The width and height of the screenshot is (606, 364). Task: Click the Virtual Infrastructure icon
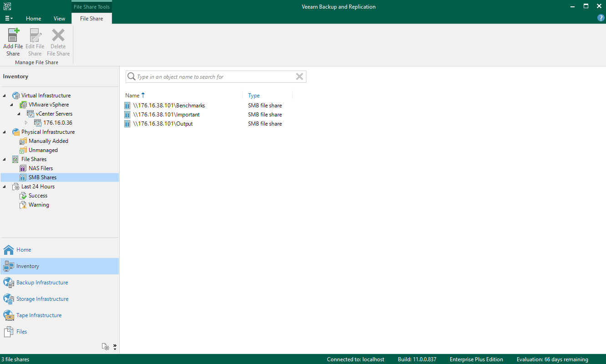tap(16, 96)
